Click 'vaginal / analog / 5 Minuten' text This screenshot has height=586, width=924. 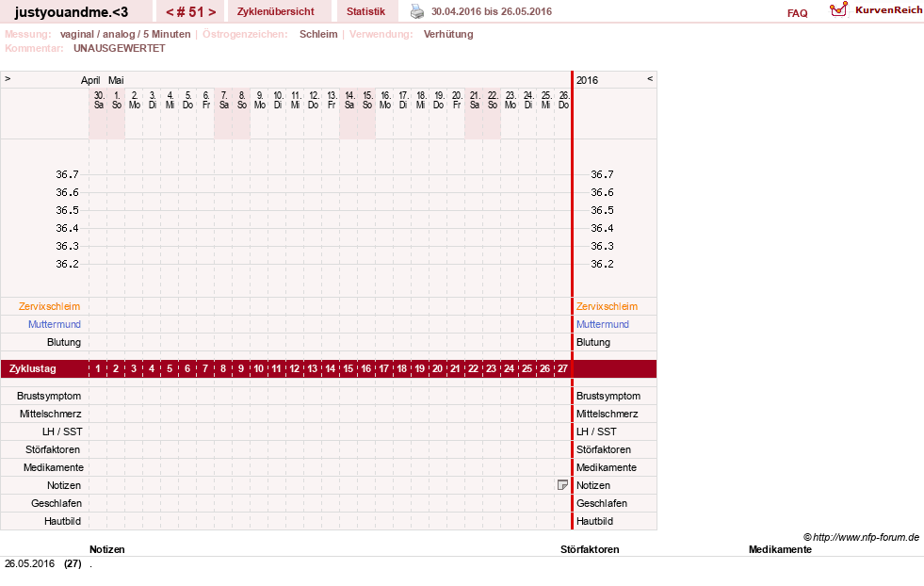(125, 34)
